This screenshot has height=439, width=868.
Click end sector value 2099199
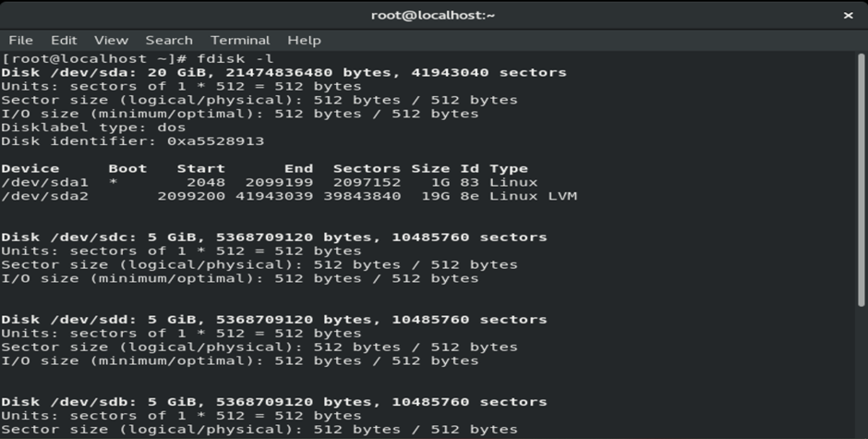(279, 182)
